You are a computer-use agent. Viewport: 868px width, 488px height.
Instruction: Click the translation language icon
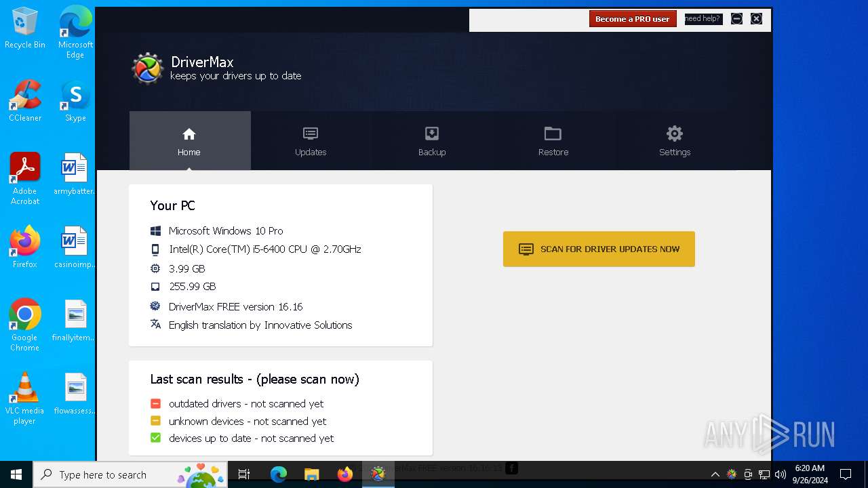point(155,324)
